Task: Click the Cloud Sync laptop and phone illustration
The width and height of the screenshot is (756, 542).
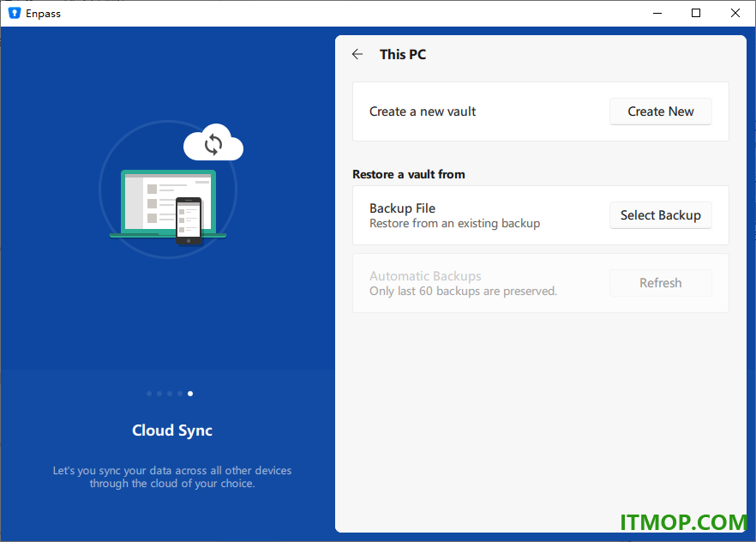Action: tap(171, 189)
